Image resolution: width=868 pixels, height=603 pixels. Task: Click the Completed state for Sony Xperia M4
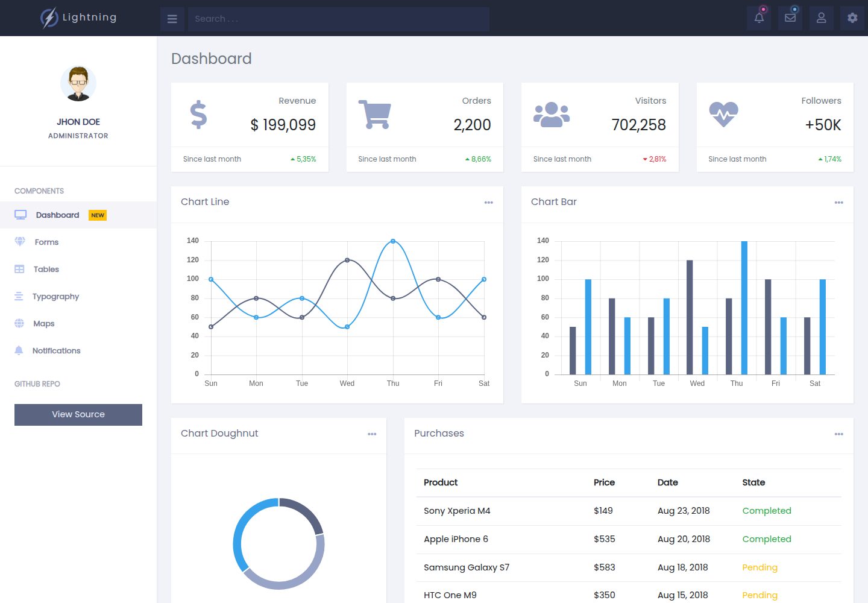point(767,511)
